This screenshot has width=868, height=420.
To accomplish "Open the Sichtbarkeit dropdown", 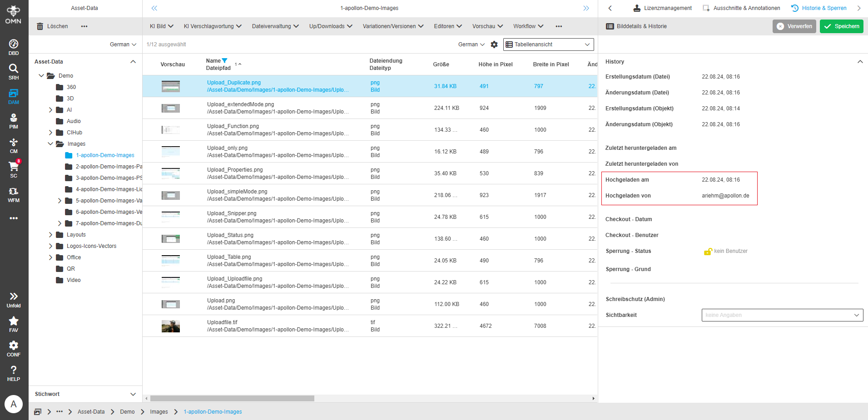I will click(782, 315).
